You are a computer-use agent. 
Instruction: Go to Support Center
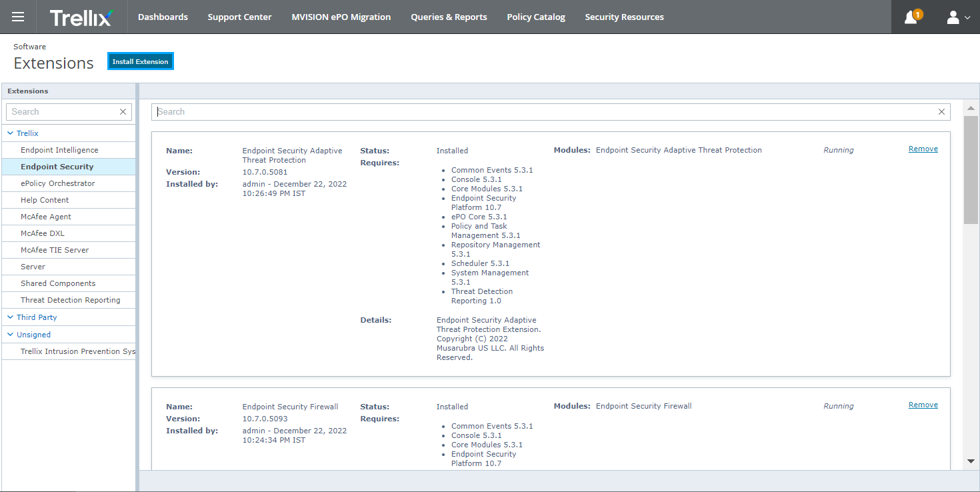(x=239, y=17)
